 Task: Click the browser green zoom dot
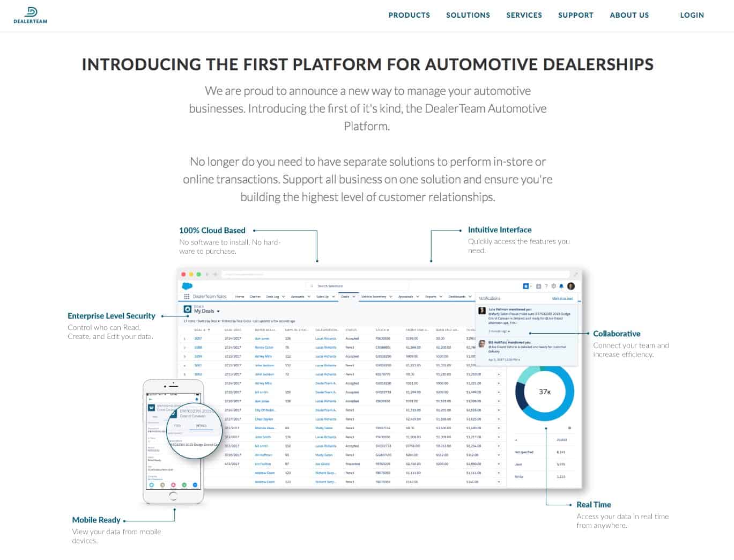pyautogui.click(x=199, y=274)
